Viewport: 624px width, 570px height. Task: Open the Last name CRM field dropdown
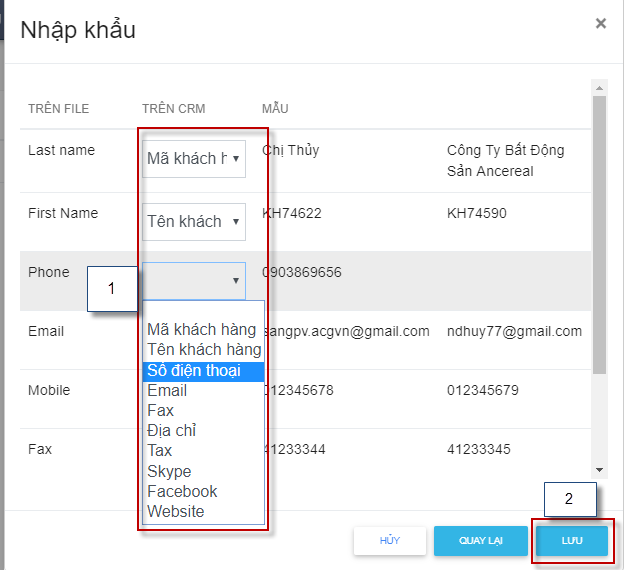[x=194, y=159]
